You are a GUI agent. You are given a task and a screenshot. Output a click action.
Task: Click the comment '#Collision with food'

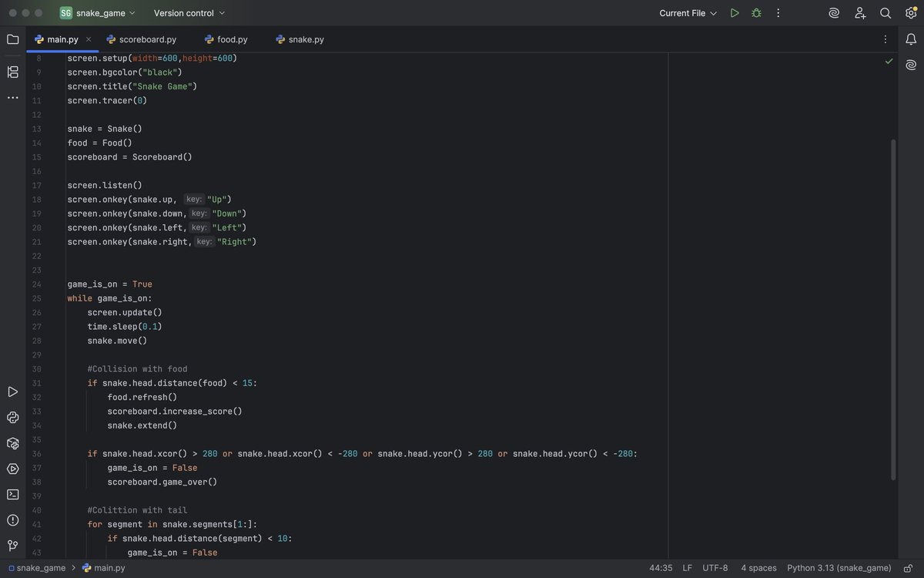point(137,369)
